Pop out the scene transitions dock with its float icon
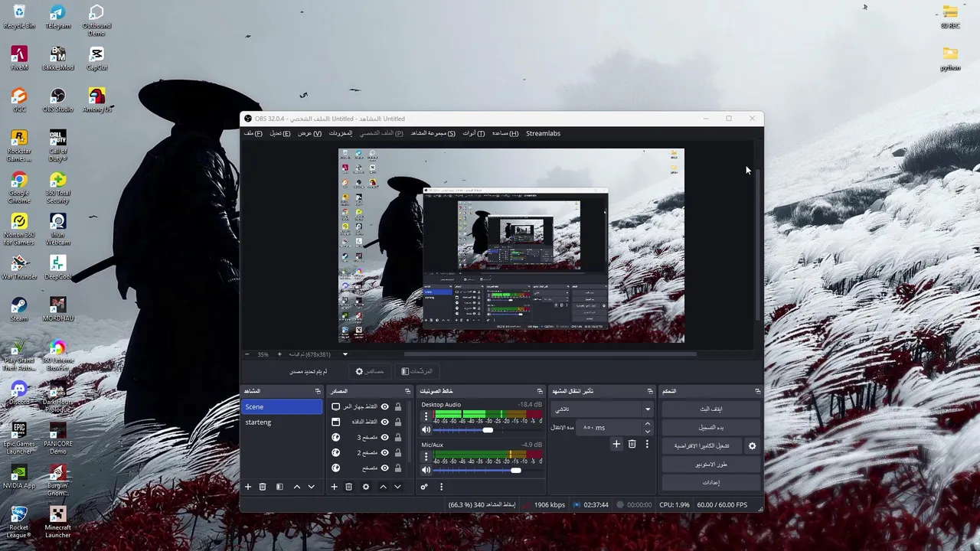This screenshot has height=551, width=980. click(650, 391)
